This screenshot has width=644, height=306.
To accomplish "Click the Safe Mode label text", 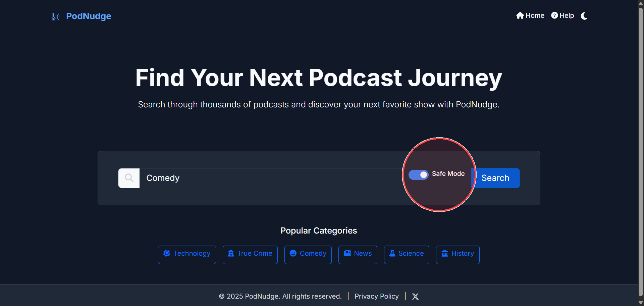I will click(448, 174).
